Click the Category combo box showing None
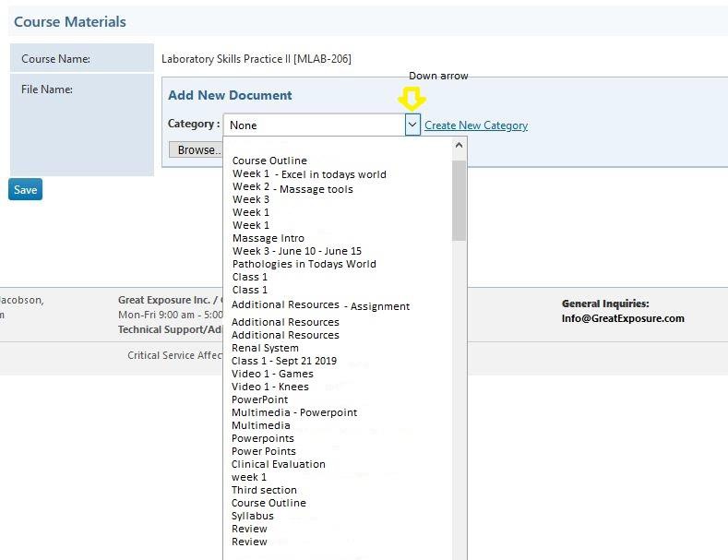Image resolution: width=728 pixels, height=560 pixels. (314, 125)
